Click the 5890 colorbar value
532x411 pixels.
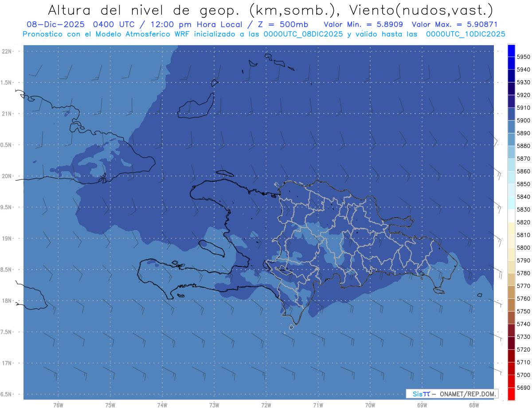pyautogui.click(x=524, y=133)
